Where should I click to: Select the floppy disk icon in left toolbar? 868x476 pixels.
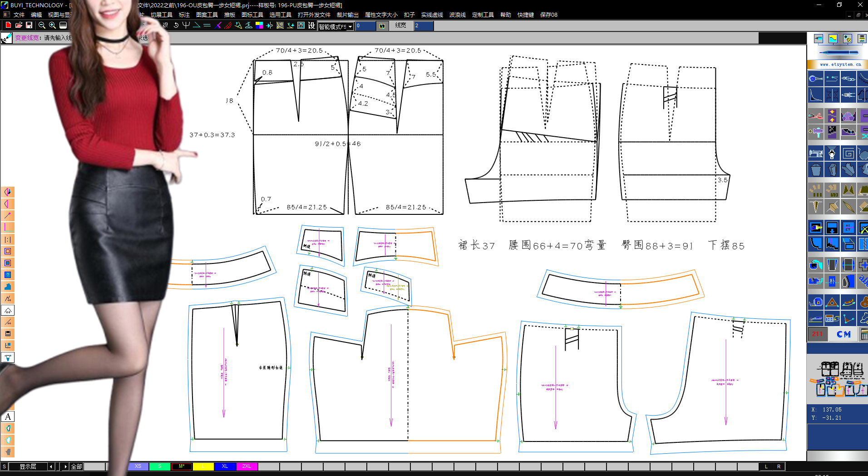click(x=8, y=334)
